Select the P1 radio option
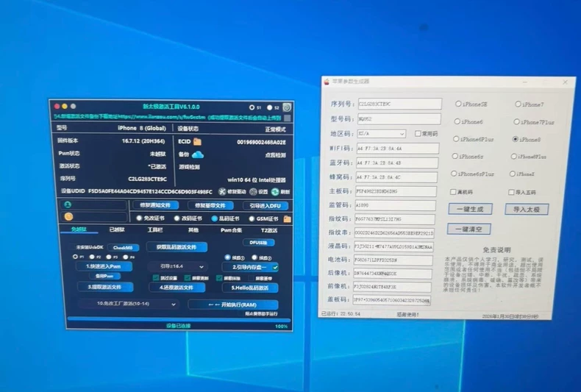The image size is (581, 392). 75,257
